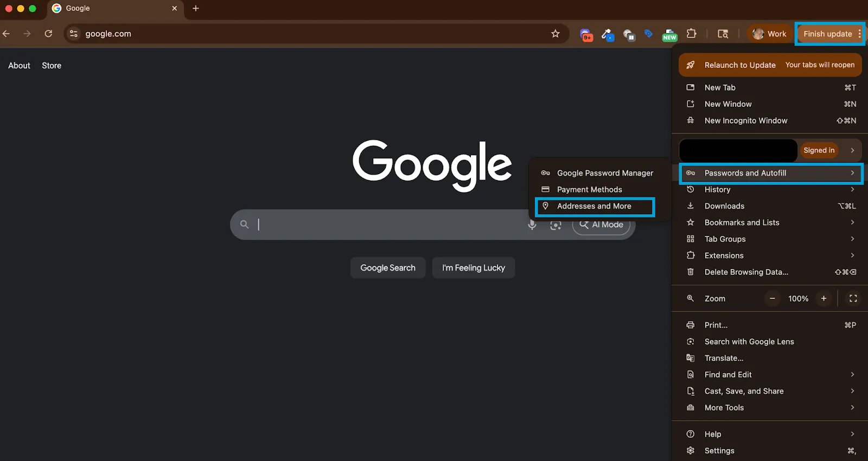The height and width of the screenshot is (461, 868).
Task: Open Settings from Chrome menu
Action: point(770,451)
